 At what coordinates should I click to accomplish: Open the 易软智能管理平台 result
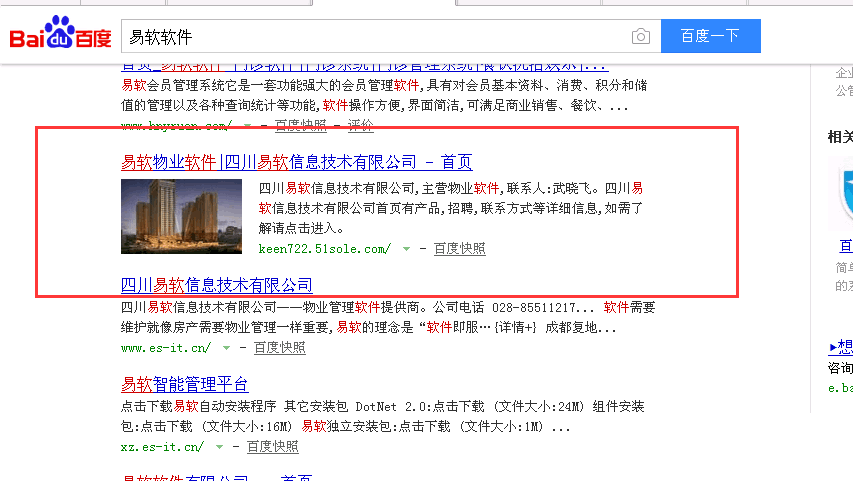click(184, 385)
